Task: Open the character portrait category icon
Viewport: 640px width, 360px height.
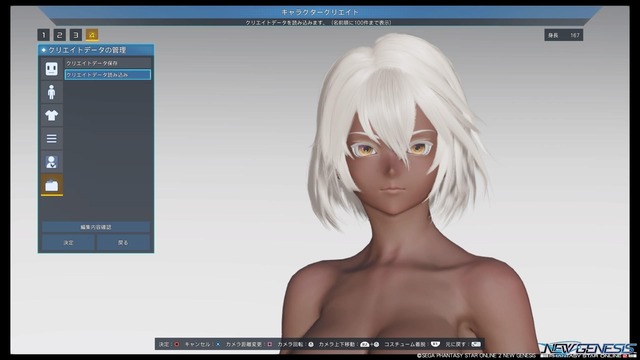Action: click(51, 162)
